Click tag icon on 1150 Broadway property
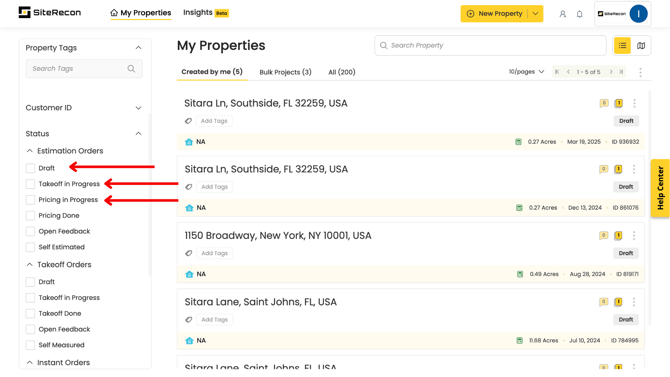This screenshot has height=377, width=670. pyautogui.click(x=188, y=253)
